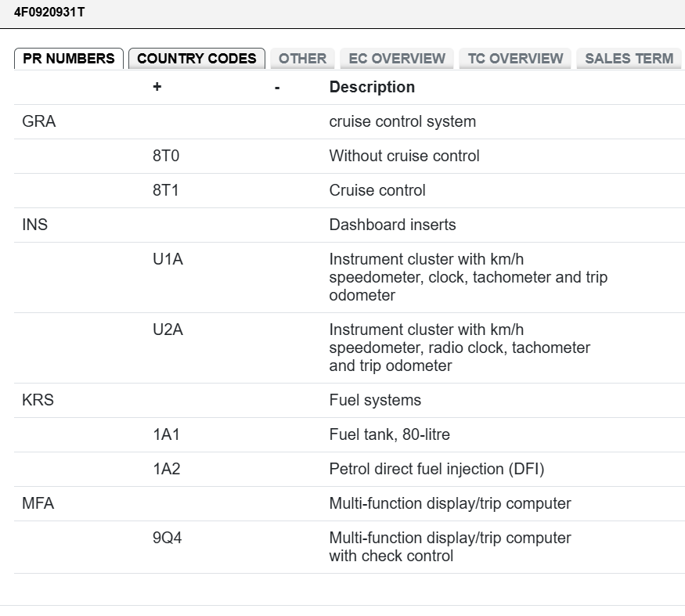Image resolution: width=685 pixels, height=616 pixels.
Task: Select the MFA family code row
Action: tap(38, 503)
